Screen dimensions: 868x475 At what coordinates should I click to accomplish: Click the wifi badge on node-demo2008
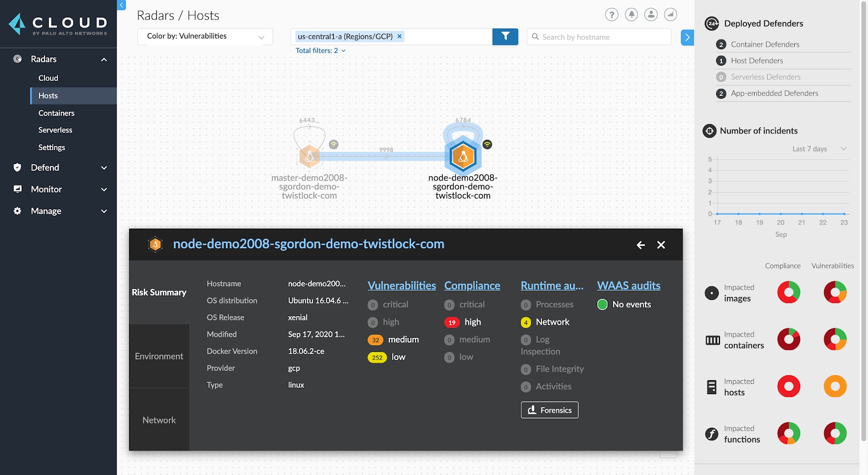click(487, 144)
